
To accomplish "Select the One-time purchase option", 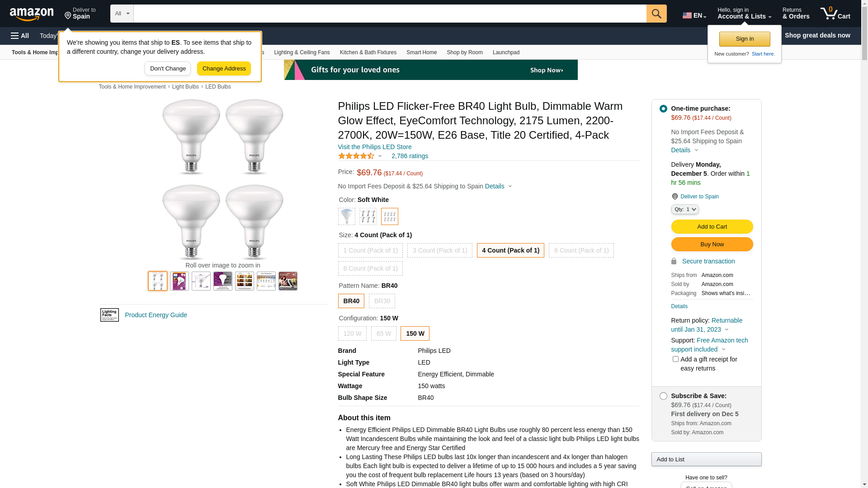I will [663, 109].
